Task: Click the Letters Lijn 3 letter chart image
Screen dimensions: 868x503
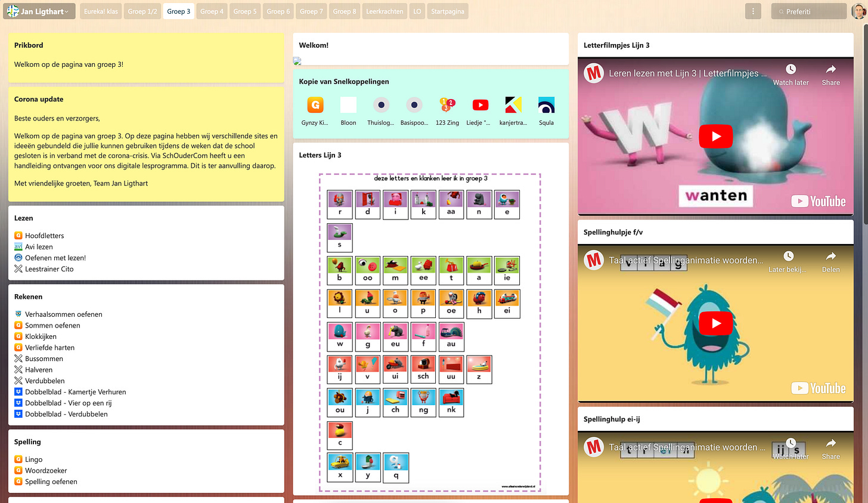Action: click(x=430, y=332)
